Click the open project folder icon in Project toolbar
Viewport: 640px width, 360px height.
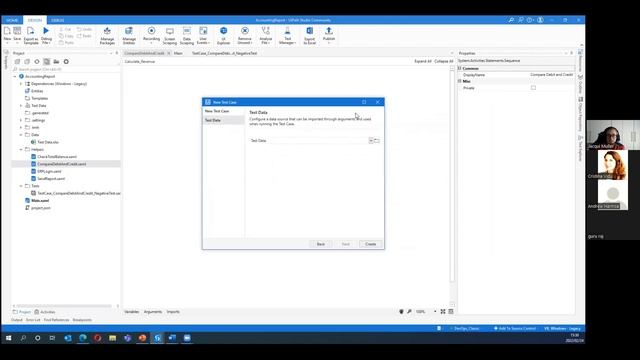pyautogui.click(x=56, y=62)
